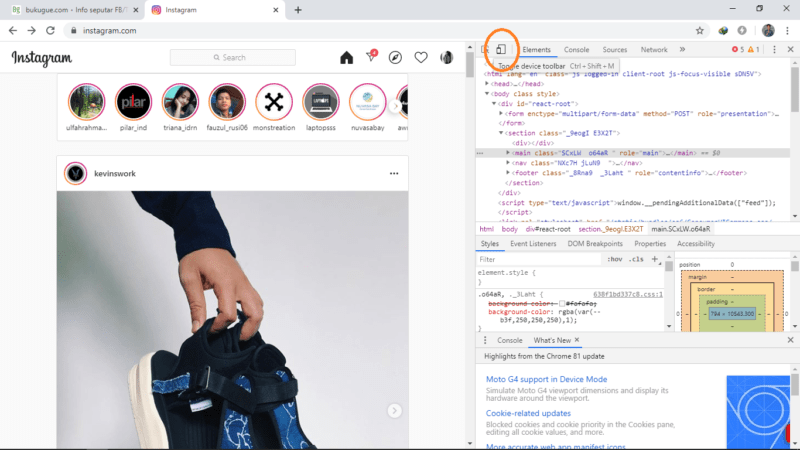Select div#react-root breadcrumb

coord(548,229)
